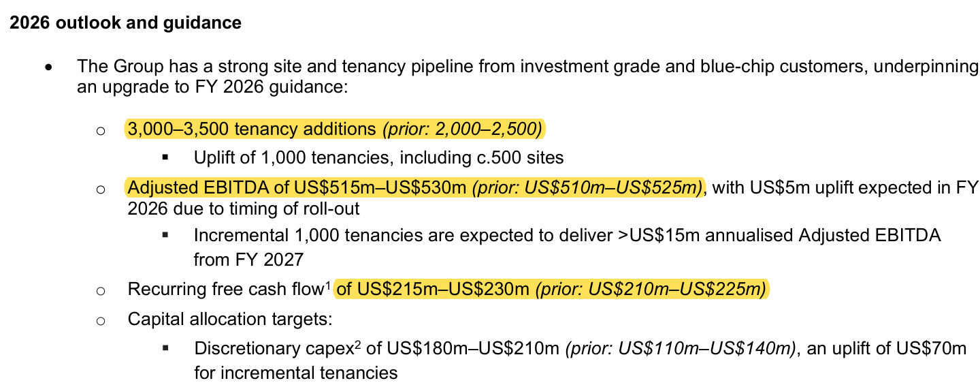Click the "Capital allocation targets:" line
The image size is (980, 385).
pos(230,319)
